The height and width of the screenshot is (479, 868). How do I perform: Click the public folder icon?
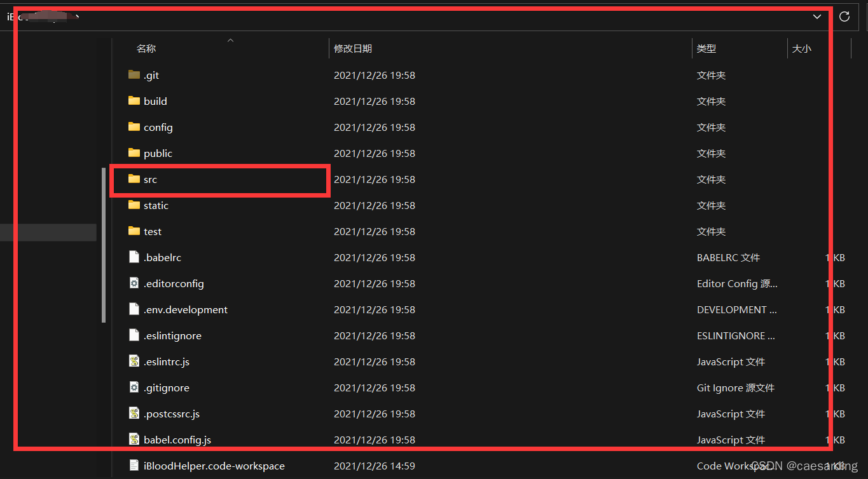point(134,153)
